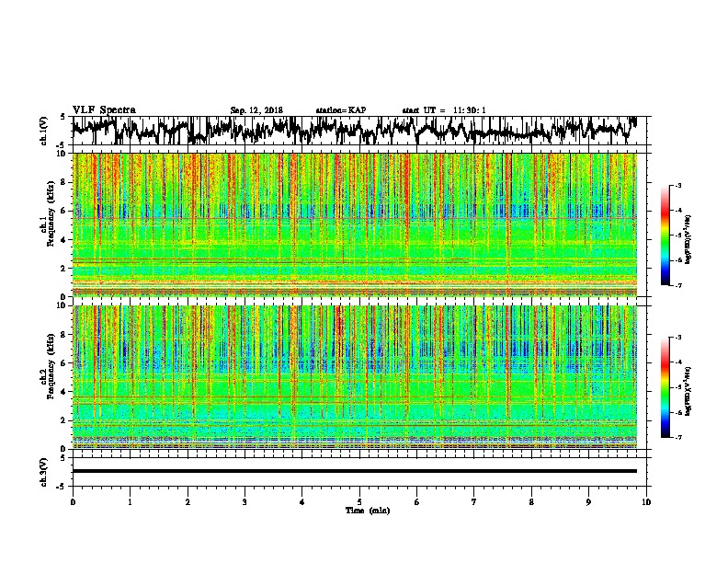Click the time axis tick label "7"
Image resolution: width=728 pixels, height=563 pixels.
tap(474, 502)
